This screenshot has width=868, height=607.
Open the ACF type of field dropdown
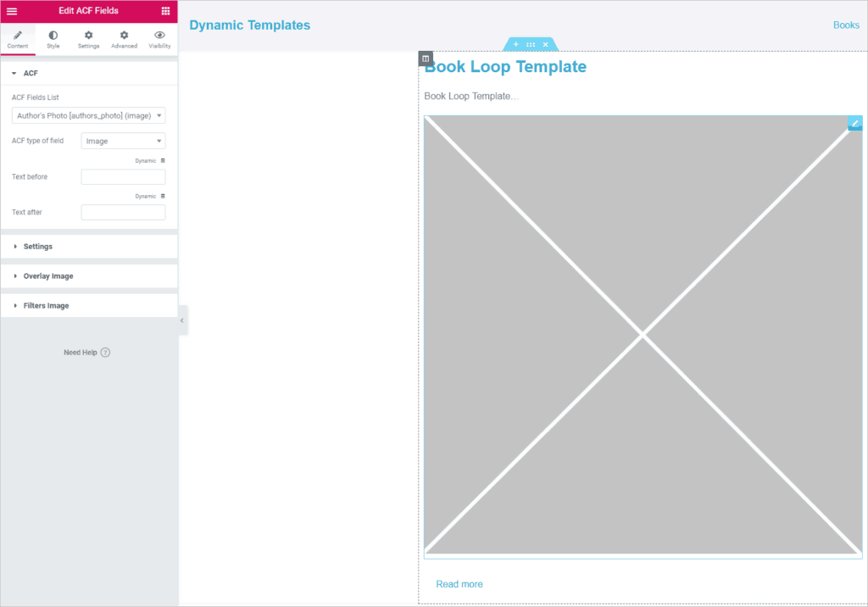click(123, 142)
